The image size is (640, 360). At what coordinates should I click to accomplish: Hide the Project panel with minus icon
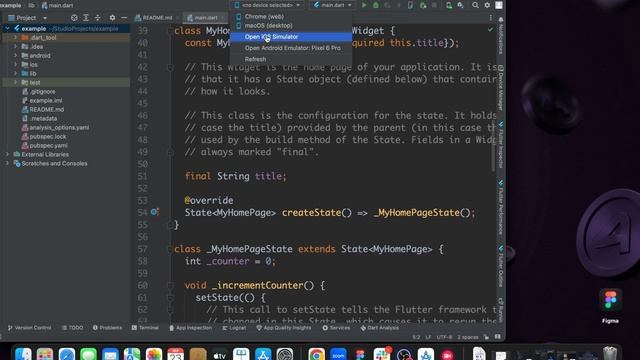click(x=124, y=18)
